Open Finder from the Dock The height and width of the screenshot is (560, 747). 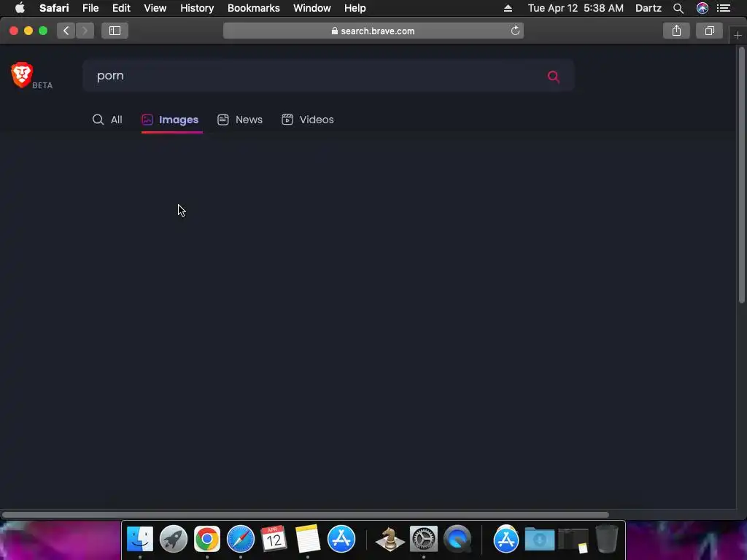pos(140,539)
